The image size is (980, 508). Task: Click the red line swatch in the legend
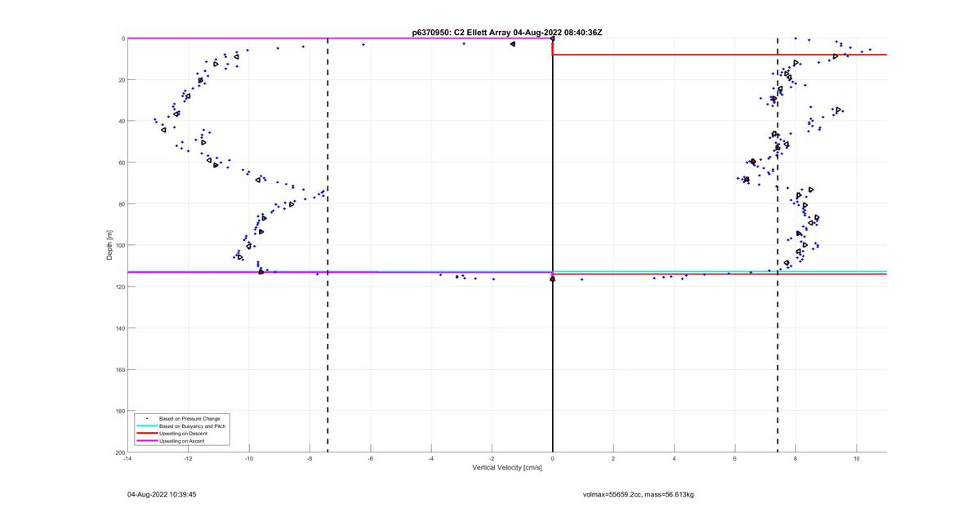pos(146,433)
